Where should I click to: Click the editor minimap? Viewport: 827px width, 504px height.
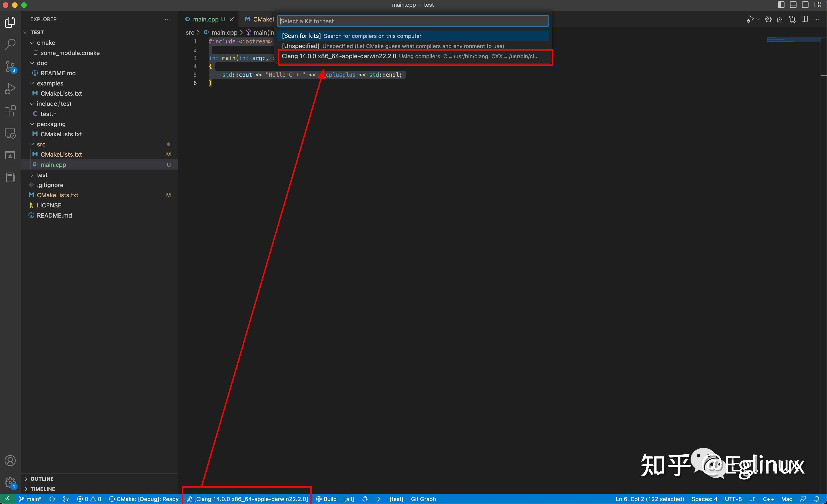coord(794,40)
